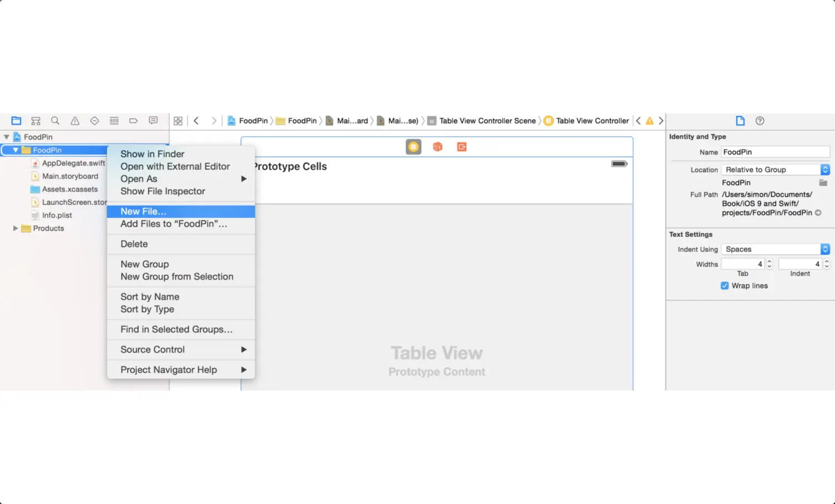Select the yellow Table View Controller scene icon
The image size is (835, 504).
(x=414, y=147)
